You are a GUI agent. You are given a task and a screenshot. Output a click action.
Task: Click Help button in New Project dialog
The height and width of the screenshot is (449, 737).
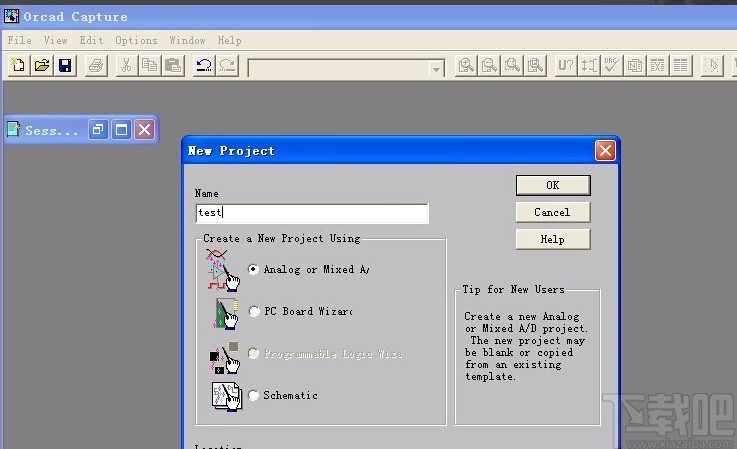[x=553, y=239]
